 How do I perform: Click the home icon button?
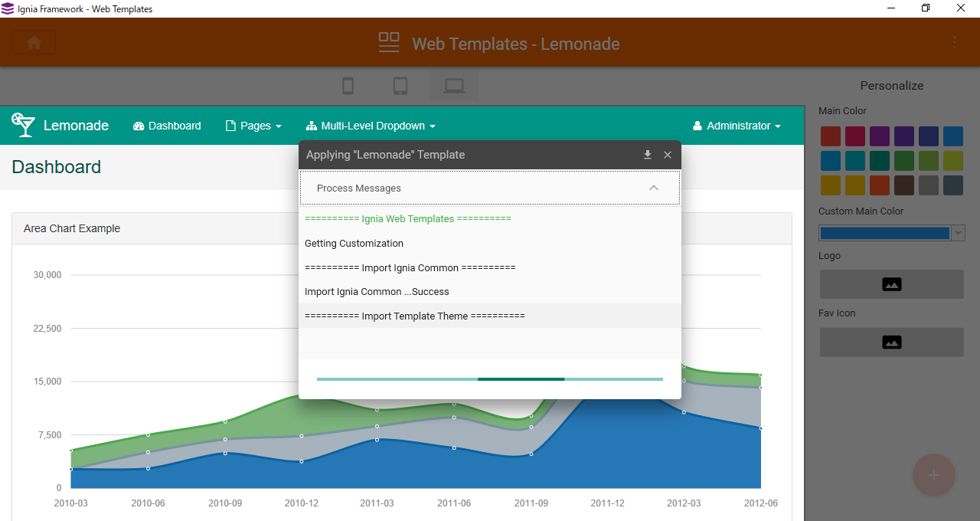coord(34,43)
